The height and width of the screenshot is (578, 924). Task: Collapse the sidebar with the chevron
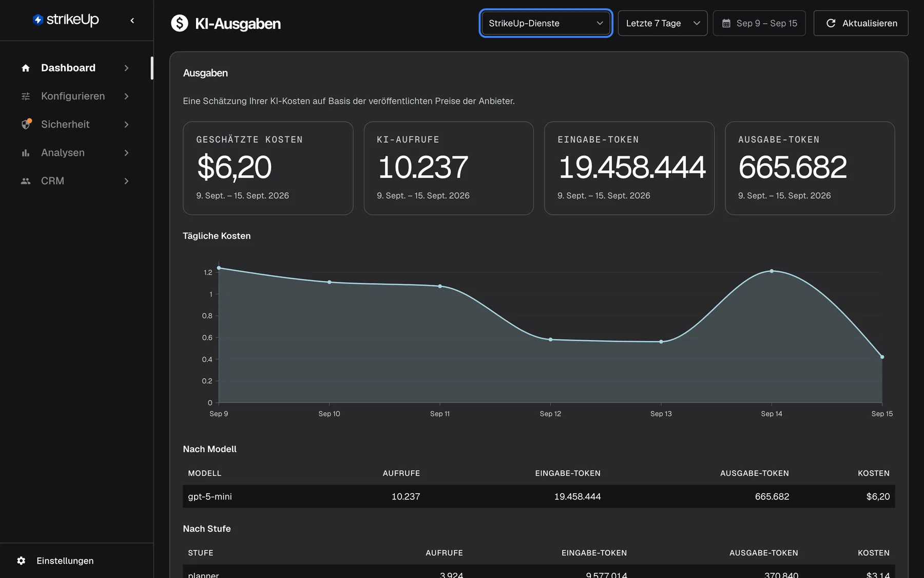[x=132, y=21]
